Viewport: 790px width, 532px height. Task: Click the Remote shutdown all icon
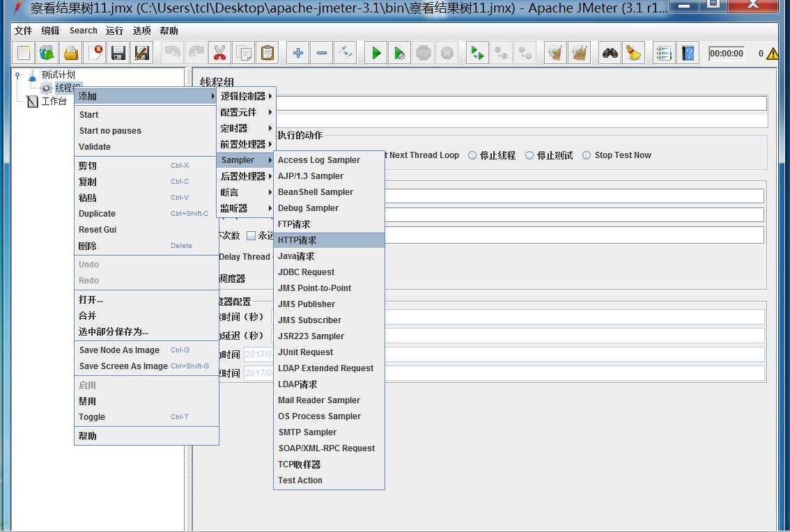pyautogui.click(x=525, y=52)
